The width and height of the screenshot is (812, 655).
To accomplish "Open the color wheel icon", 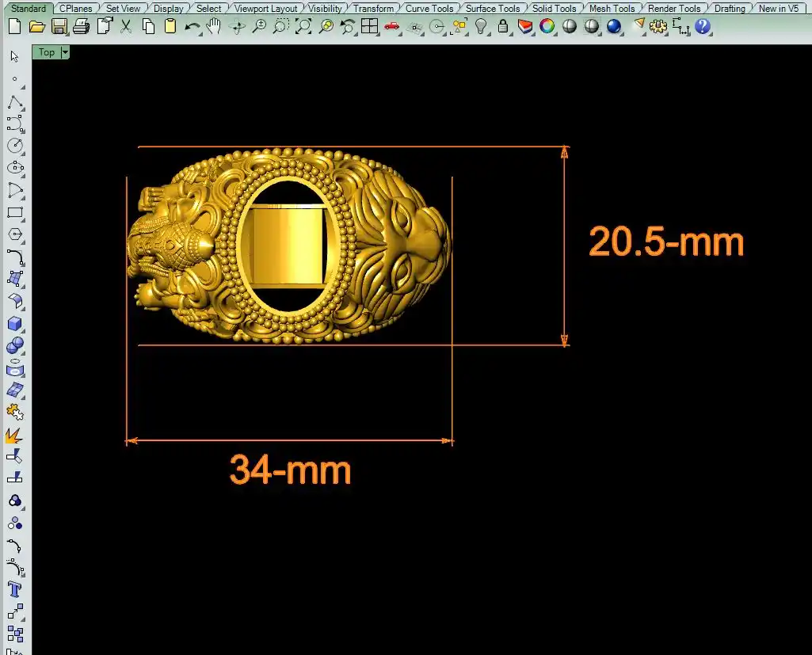I will pyautogui.click(x=547, y=26).
